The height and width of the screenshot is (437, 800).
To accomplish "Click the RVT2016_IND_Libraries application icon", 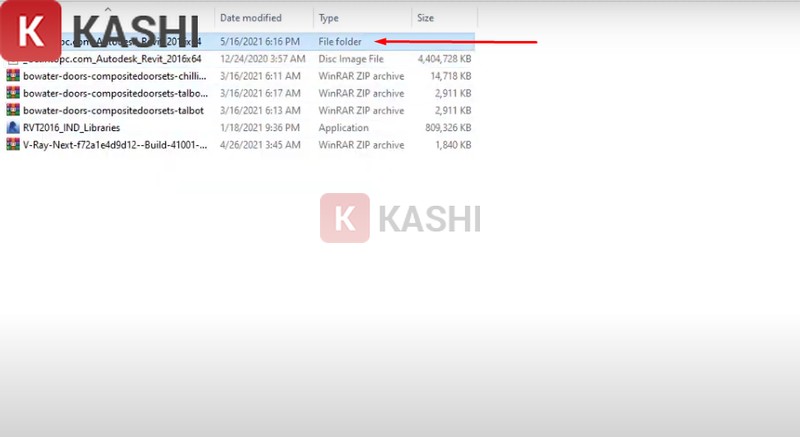I will pyautogui.click(x=13, y=127).
